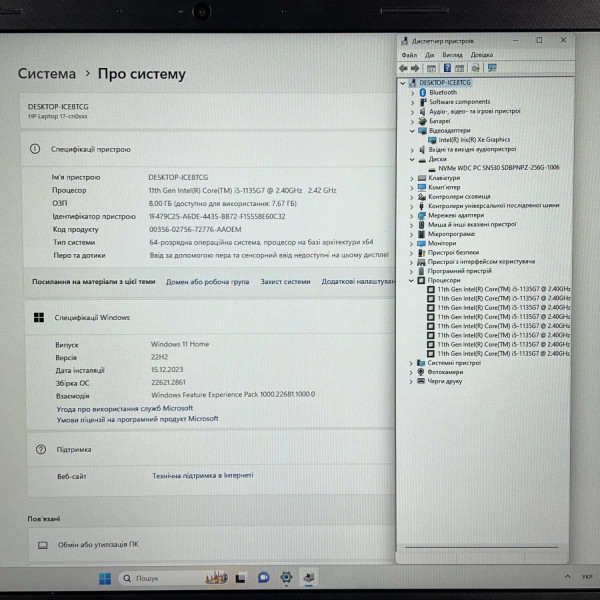The height and width of the screenshot is (600, 600).
Task: Select Програмний пристрій row
Action: (x=459, y=271)
